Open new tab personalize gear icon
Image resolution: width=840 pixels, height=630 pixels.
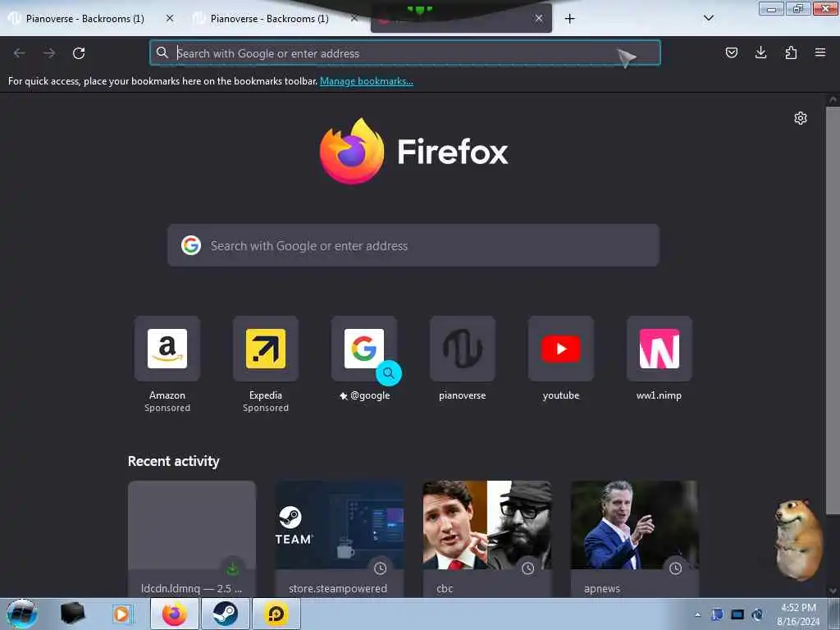801,118
